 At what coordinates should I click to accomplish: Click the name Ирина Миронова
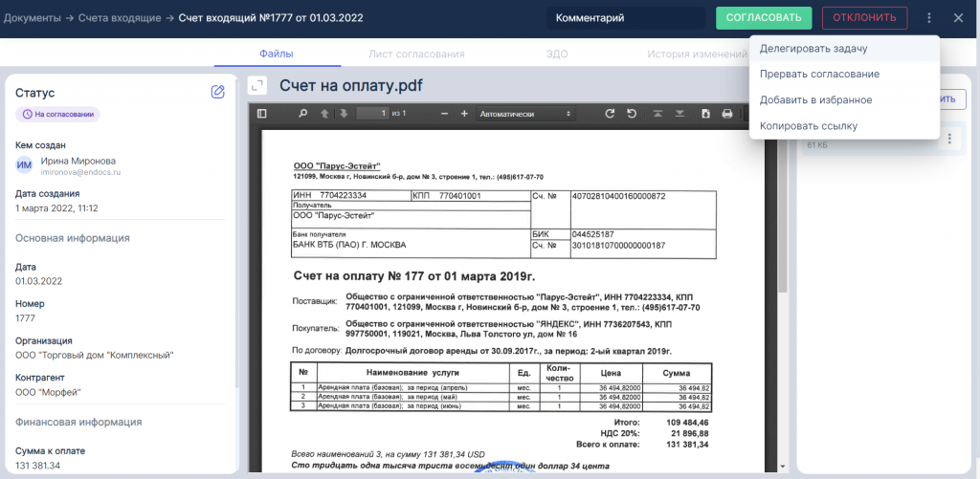pos(78,161)
